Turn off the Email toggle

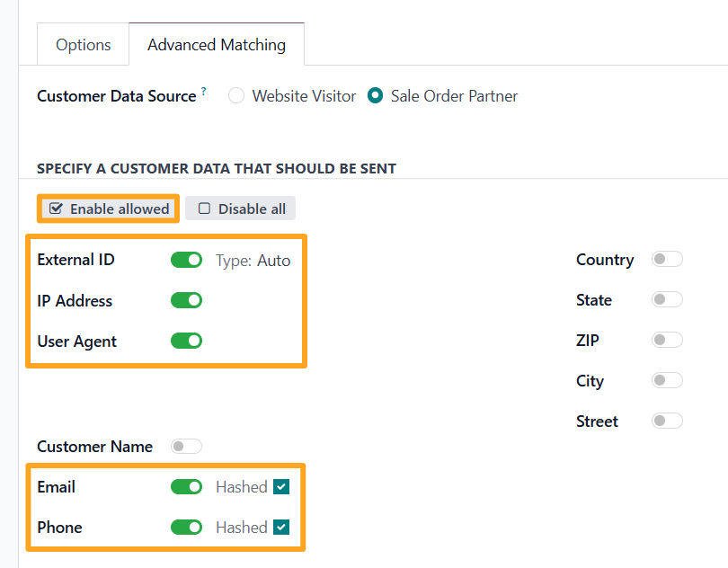[x=186, y=487]
